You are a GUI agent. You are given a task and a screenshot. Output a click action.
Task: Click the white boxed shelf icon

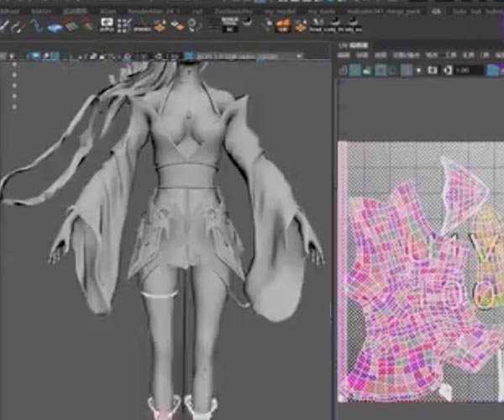(x=108, y=27)
